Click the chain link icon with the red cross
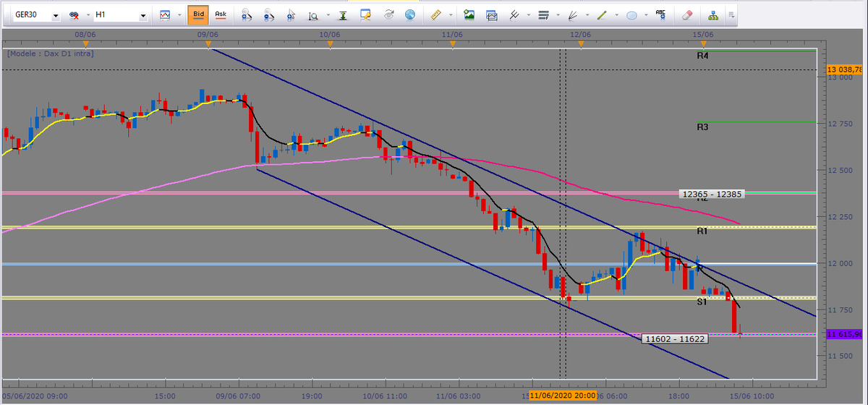Image resolution: width=868 pixels, height=405 pixels. (x=73, y=14)
